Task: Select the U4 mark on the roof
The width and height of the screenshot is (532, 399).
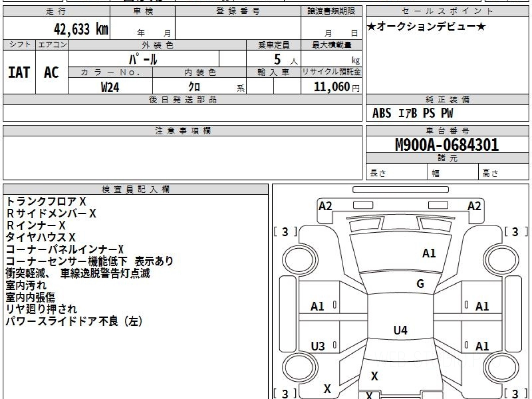Action: click(400, 330)
